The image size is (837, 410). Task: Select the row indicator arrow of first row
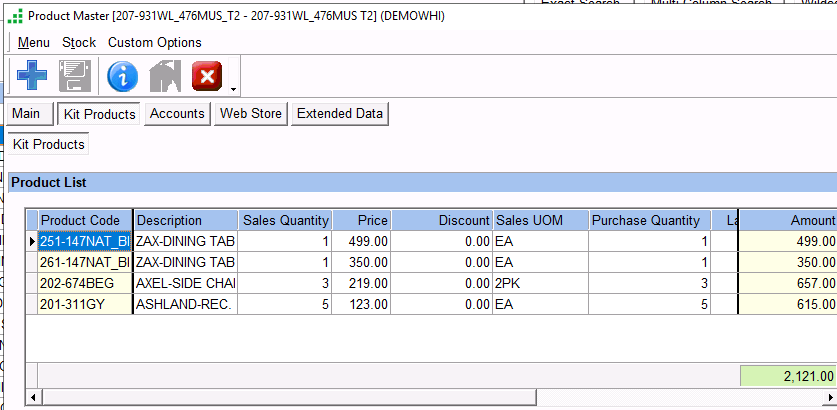pos(32,241)
